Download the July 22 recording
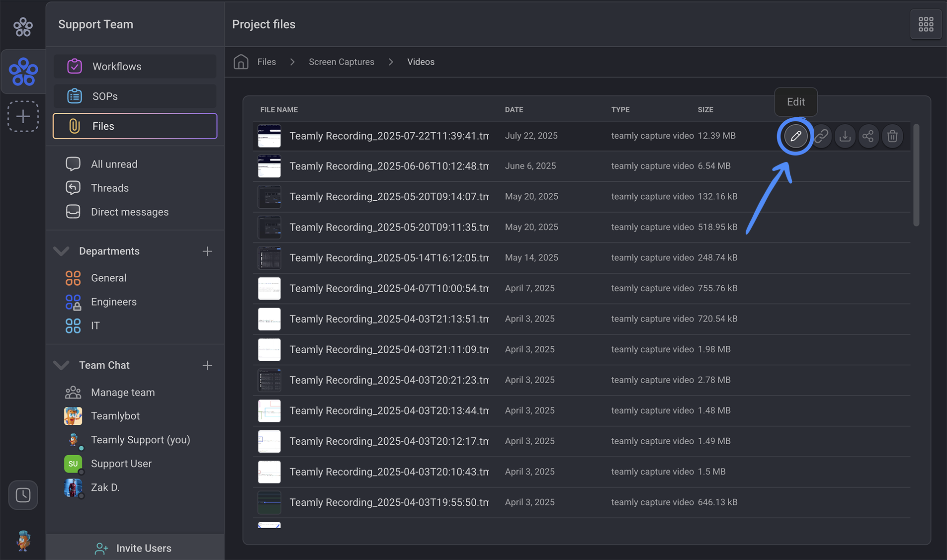This screenshot has width=947, height=560. pyautogui.click(x=845, y=136)
